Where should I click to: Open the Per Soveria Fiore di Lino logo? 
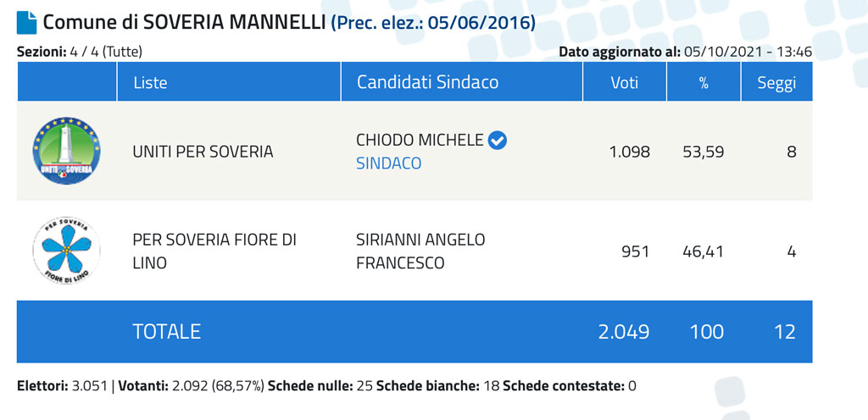click(x=66, y=251)
